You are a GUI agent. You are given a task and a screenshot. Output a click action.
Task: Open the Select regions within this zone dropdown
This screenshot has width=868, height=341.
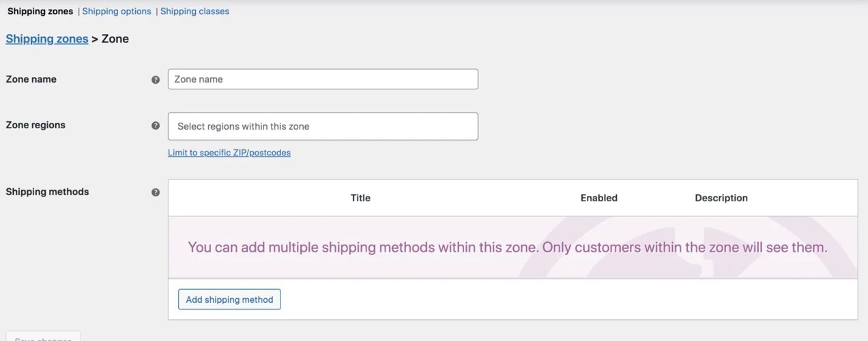[x=323, y=126]
